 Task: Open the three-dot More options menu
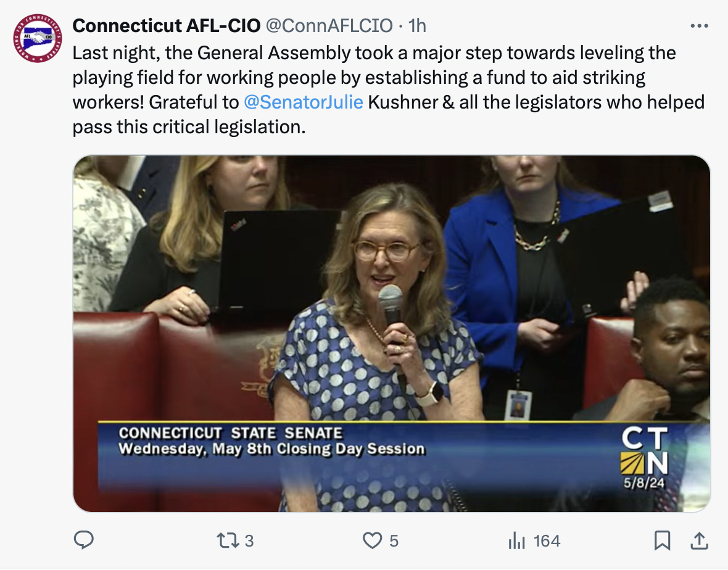click(698, 26)
